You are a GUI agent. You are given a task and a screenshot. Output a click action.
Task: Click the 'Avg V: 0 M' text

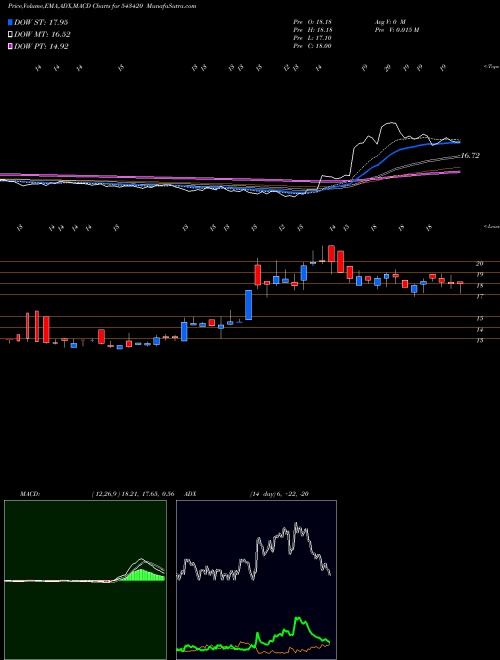click(389, 21)
